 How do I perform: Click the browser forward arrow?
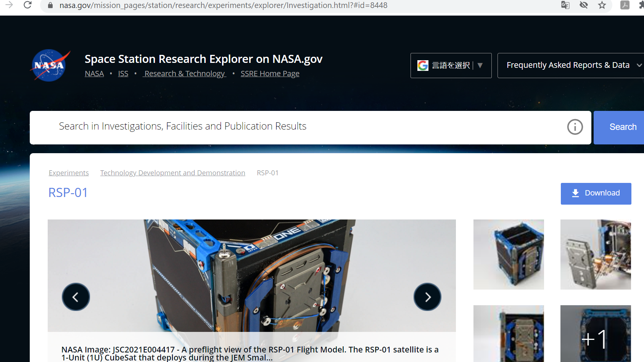point(9,5)
